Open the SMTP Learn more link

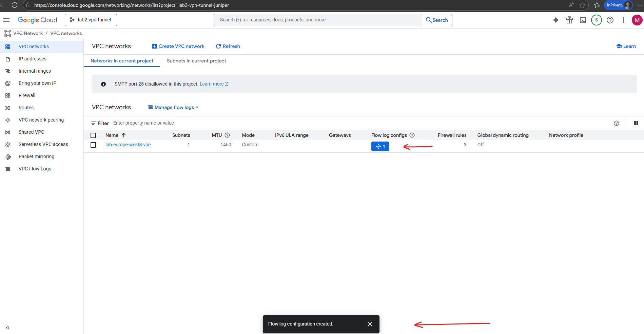coord(214,84)
